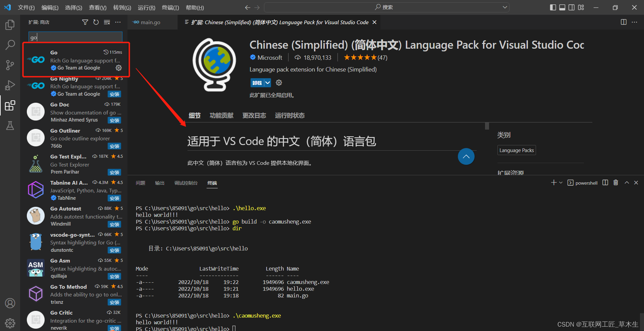Image resolution: width=644 pixels, height=331 pixels.
Task: Install the Go Autotest extension
Action: tap(114, 225)
